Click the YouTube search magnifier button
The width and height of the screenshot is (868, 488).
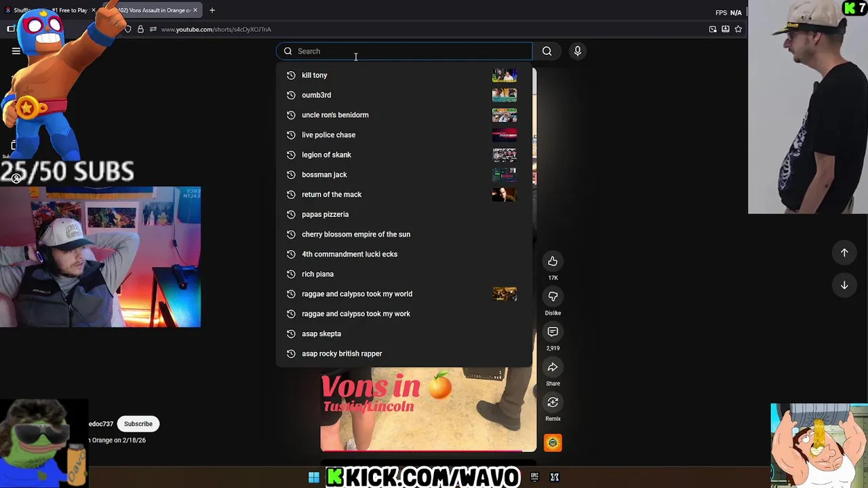click(x=547, y=51)
